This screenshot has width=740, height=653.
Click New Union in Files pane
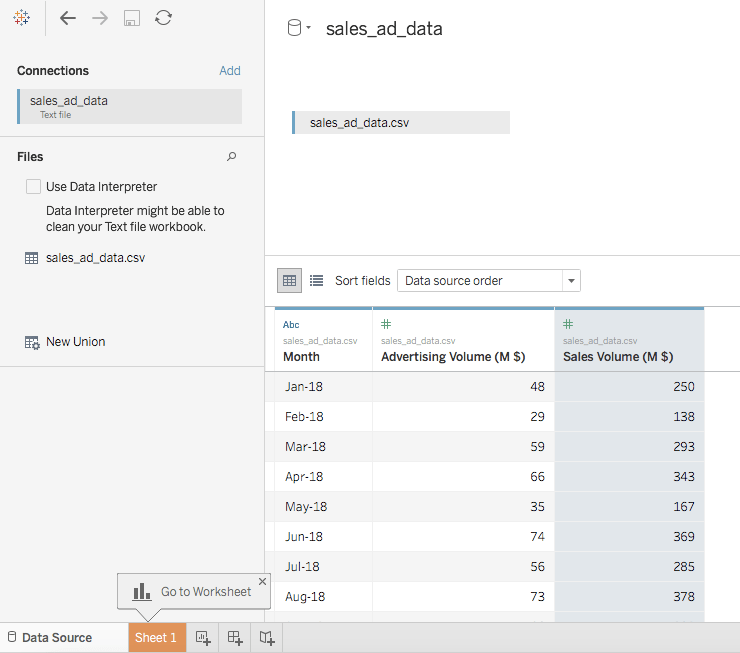click(x=75, y=342)
